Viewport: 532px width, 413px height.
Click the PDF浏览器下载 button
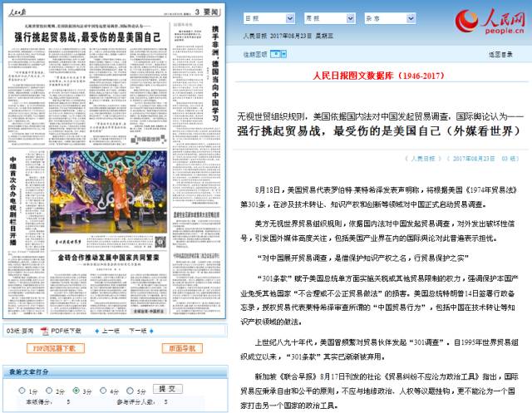(x=56, y=348)
